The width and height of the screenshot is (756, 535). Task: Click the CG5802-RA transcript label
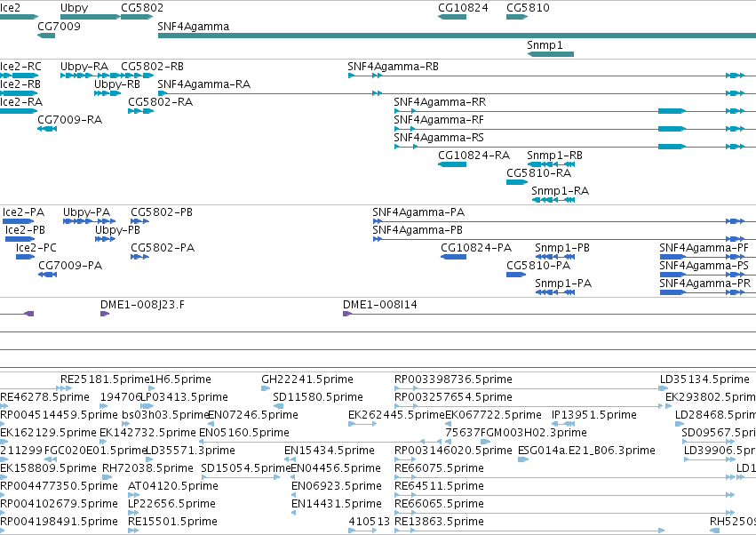click(161, 102)
